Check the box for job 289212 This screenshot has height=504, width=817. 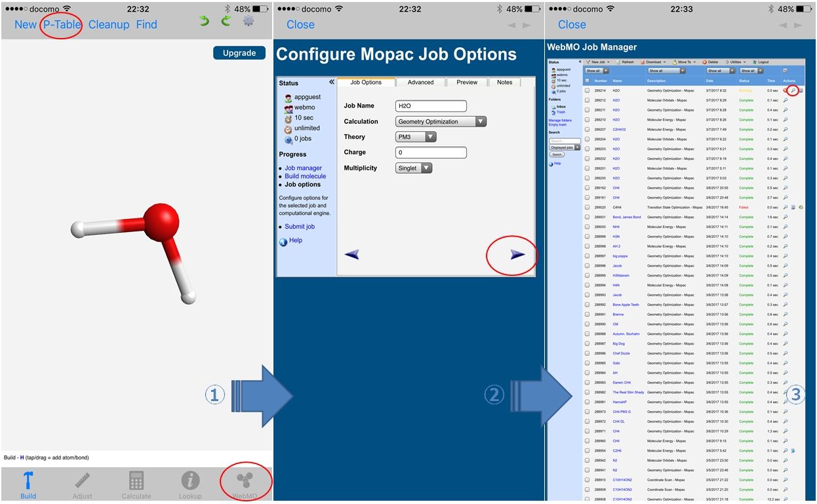click(587, 100)
